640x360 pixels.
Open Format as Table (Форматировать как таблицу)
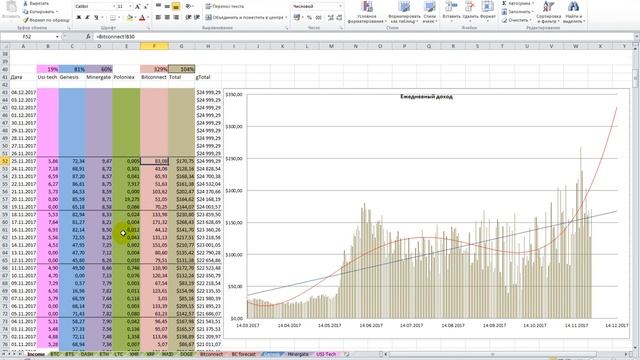point(404,12)
